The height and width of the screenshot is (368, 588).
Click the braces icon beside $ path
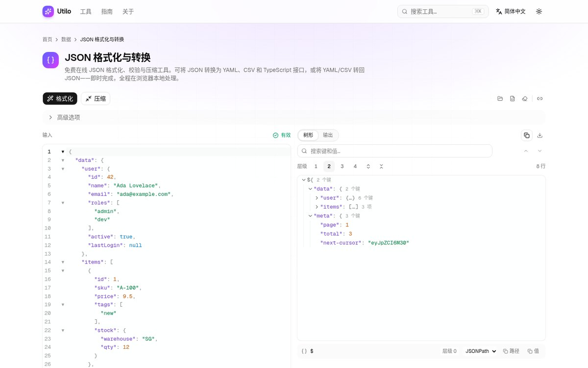point(304,351)
